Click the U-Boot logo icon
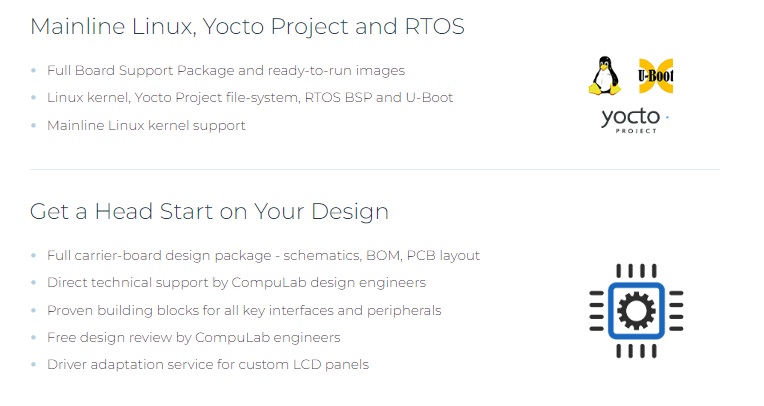Image resolution: width=764 pixels, height=406 pixels. [x=655, y=76]
